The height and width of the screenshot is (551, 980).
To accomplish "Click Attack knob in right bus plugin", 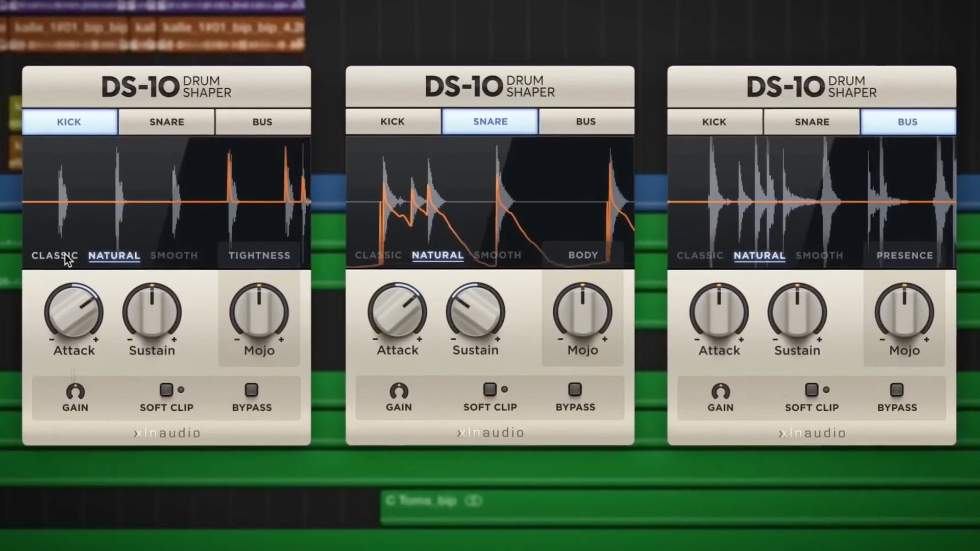I will [719, 311].
